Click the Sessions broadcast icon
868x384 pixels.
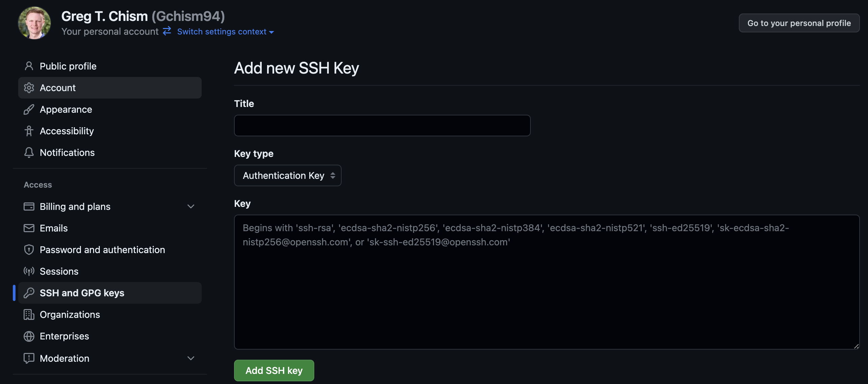[29, 271]
